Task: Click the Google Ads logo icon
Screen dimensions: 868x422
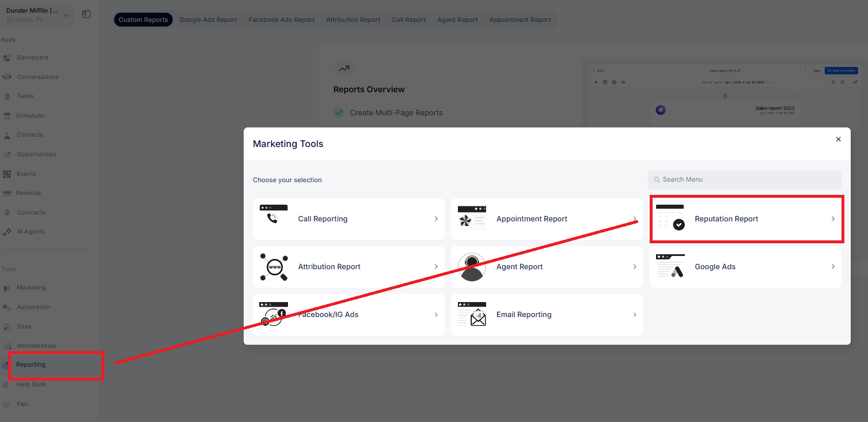Action: coord(670,266)
